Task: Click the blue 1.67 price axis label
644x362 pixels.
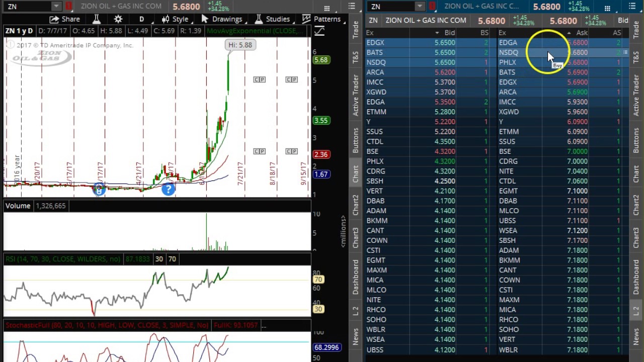Action: tap(320, 174)
